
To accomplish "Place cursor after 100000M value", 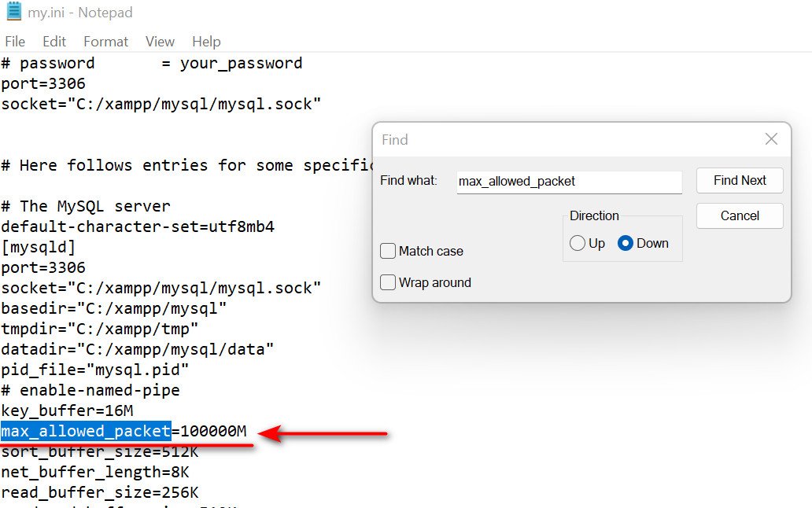I will (247, 431).
